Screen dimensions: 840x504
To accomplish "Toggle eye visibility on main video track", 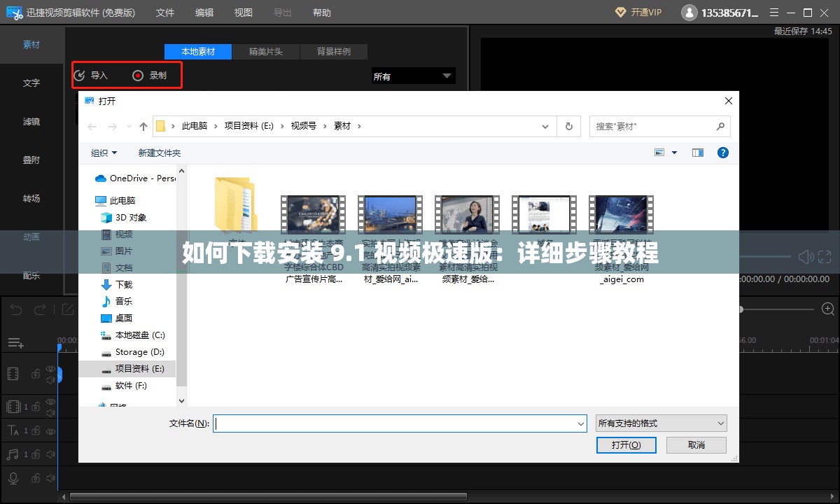I will (x=50, y=368).
